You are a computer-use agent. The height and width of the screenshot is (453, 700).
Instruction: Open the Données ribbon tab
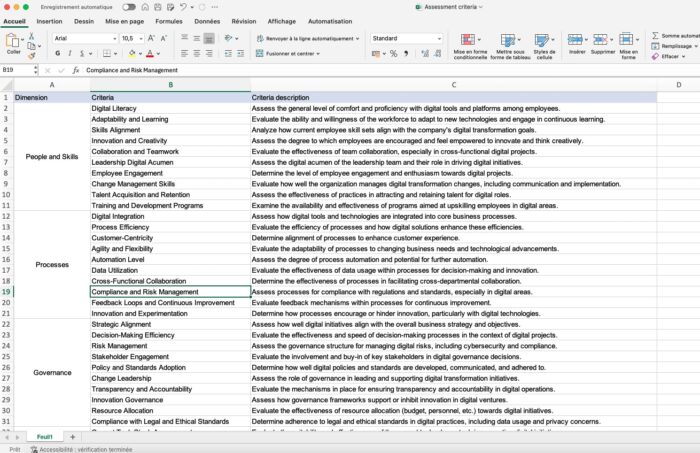207,21
